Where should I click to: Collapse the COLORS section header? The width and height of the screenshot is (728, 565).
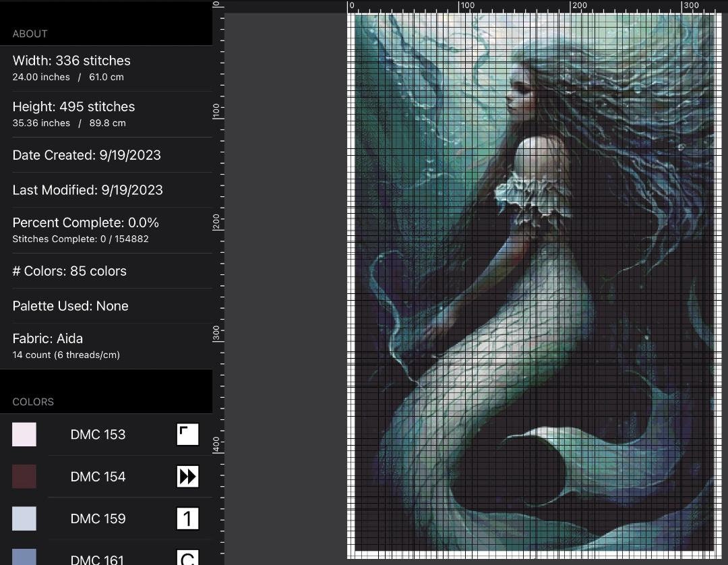click(33, 402)
